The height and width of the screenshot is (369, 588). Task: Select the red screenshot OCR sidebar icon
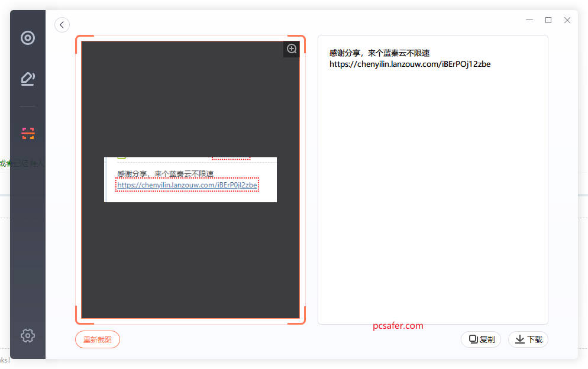[x=28, y=133]
